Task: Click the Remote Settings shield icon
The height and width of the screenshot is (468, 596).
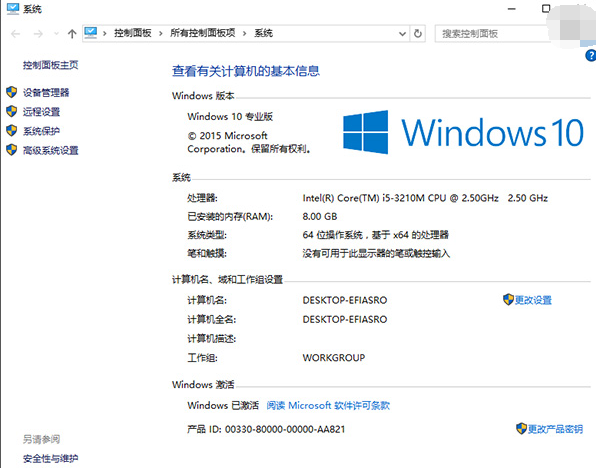Action: click(12, 112)
